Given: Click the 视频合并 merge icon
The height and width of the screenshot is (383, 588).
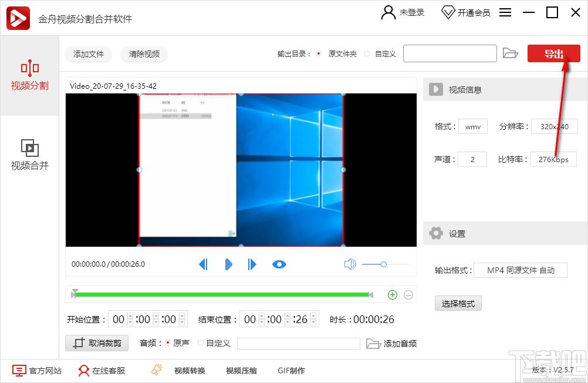Looking at the screenshot, I should coord(30,147).
